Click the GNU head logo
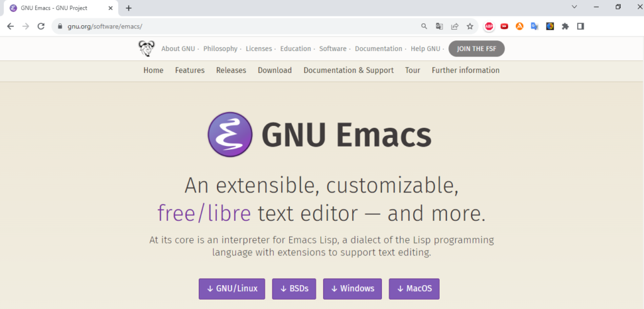This screenshot has height=309, width=644. [146, 48]
